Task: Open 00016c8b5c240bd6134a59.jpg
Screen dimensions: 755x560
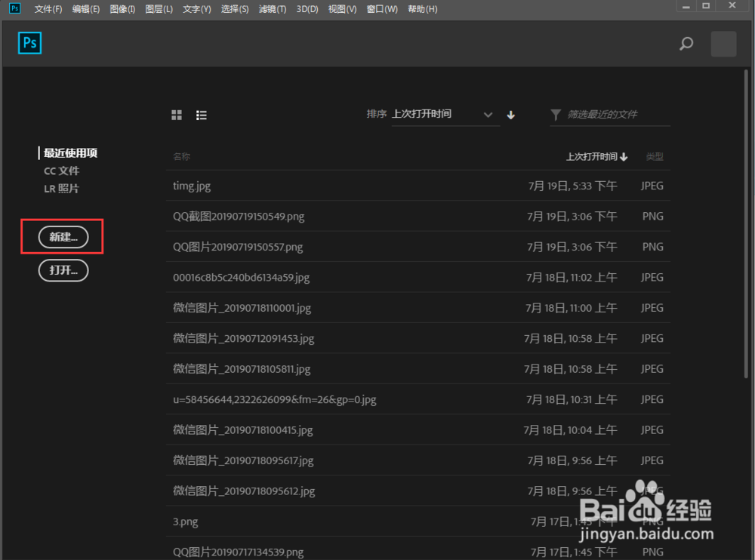Action: coord(418,277)
